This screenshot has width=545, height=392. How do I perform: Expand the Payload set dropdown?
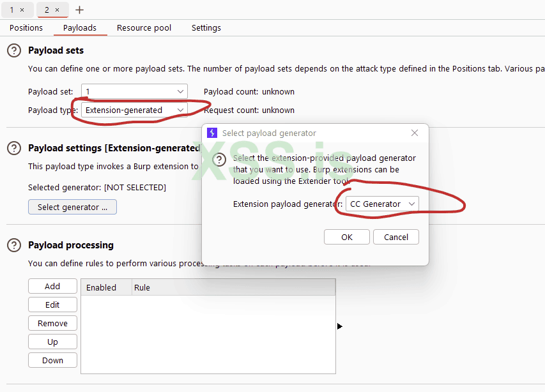click(135, 92)
